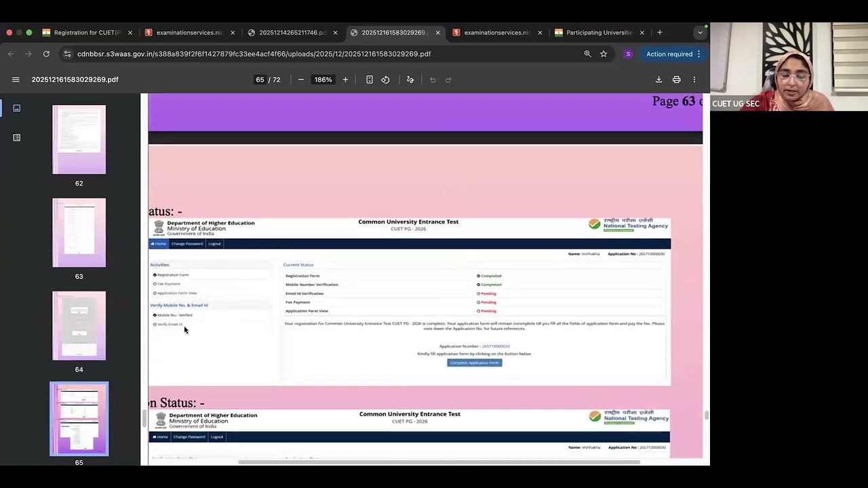
Task: Close the Registration for CUET tab
Action: 130,33
